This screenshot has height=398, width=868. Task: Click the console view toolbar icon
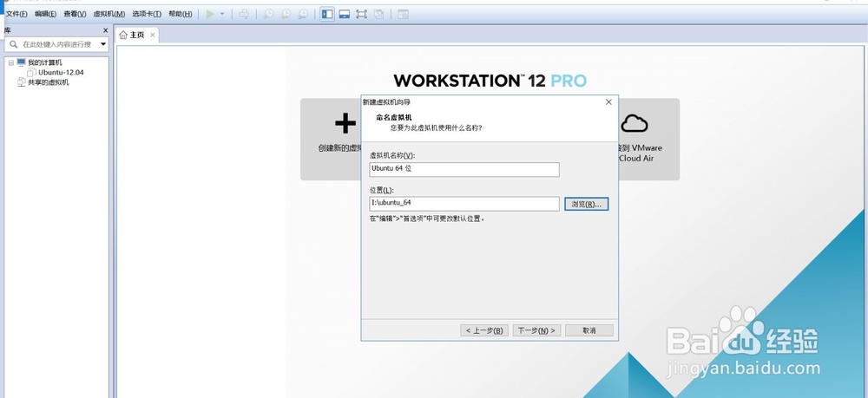click(x=403, y=14)
